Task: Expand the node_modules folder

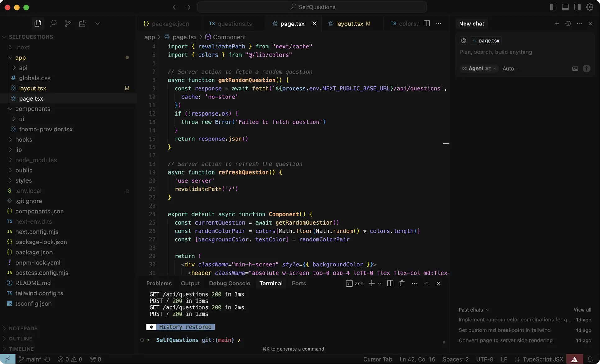Action: click(x=68, y=160)
